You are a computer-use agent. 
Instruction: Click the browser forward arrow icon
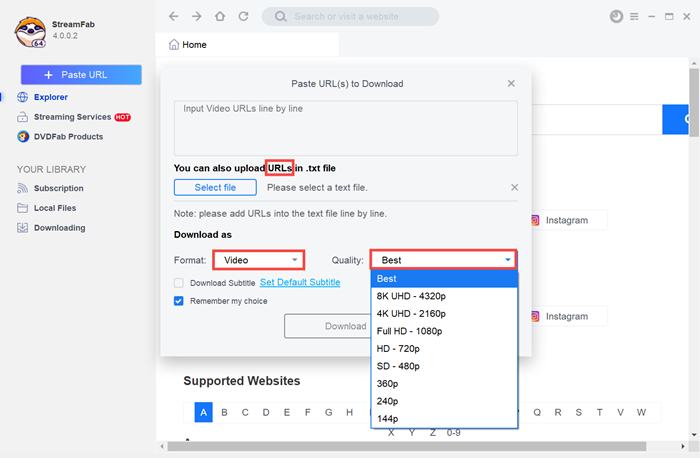tap(196, 17)
